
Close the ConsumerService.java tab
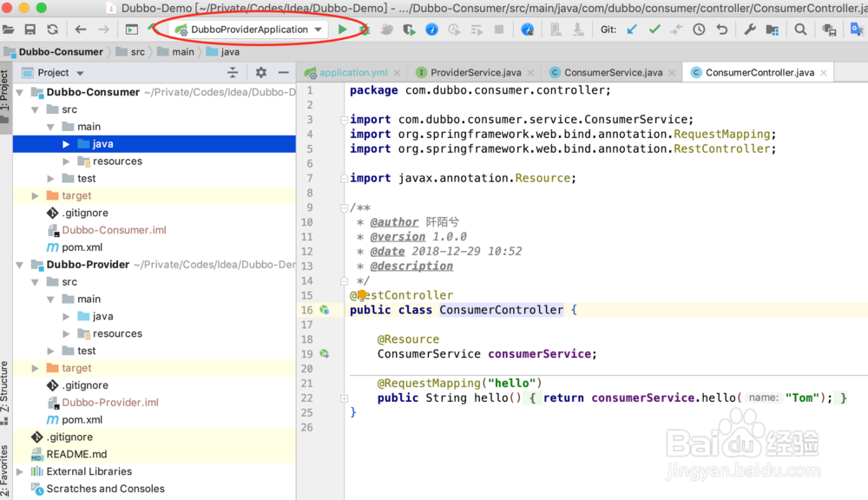coord(672,73)
